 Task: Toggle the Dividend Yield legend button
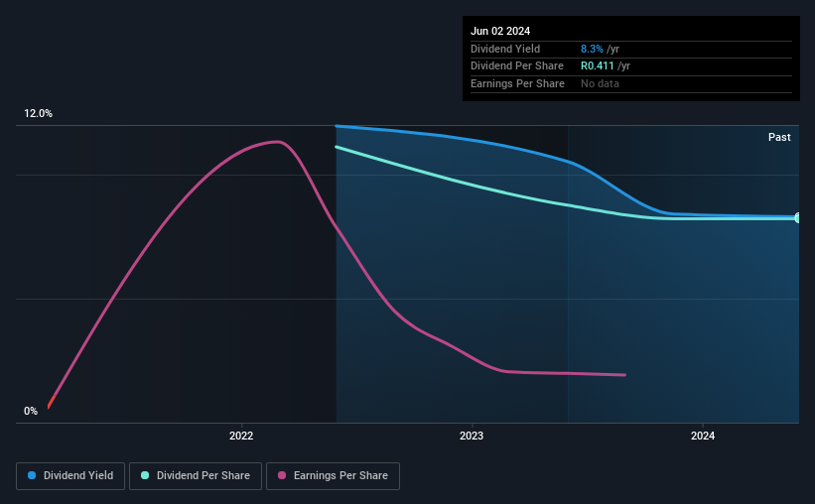(70, 476)
